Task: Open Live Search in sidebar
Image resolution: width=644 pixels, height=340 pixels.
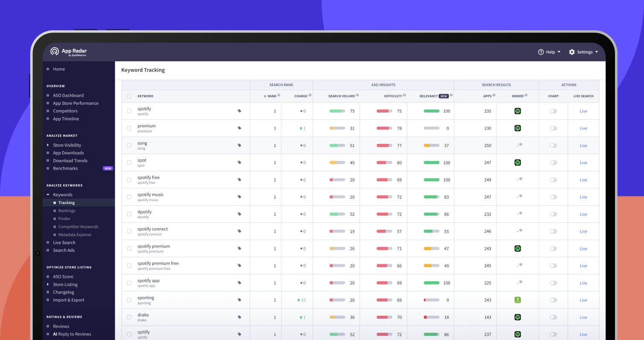Action: [64, 242]
